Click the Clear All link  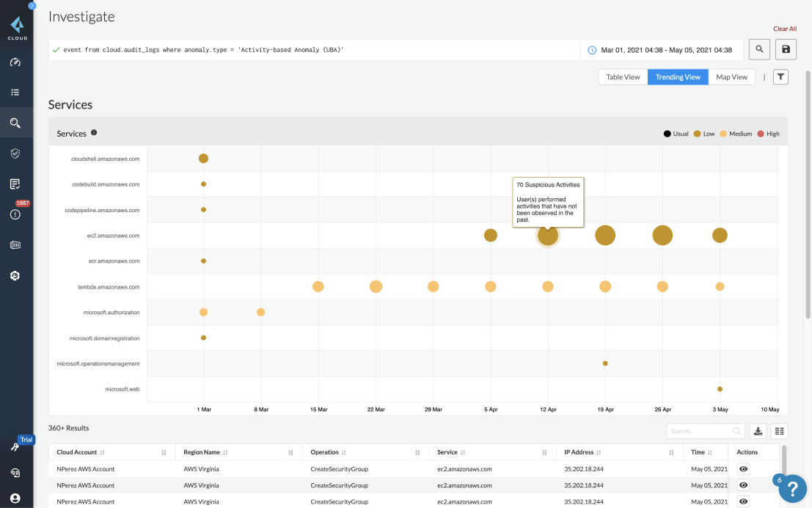tap(784, 29)
